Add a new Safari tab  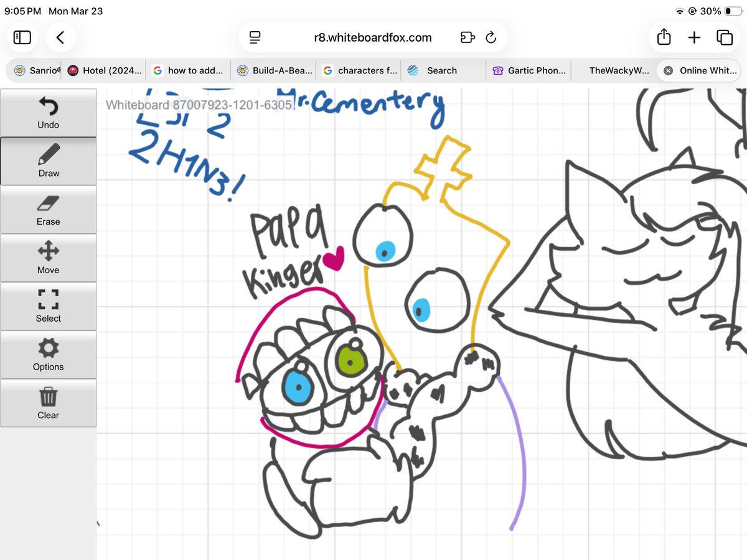[694, 38]
